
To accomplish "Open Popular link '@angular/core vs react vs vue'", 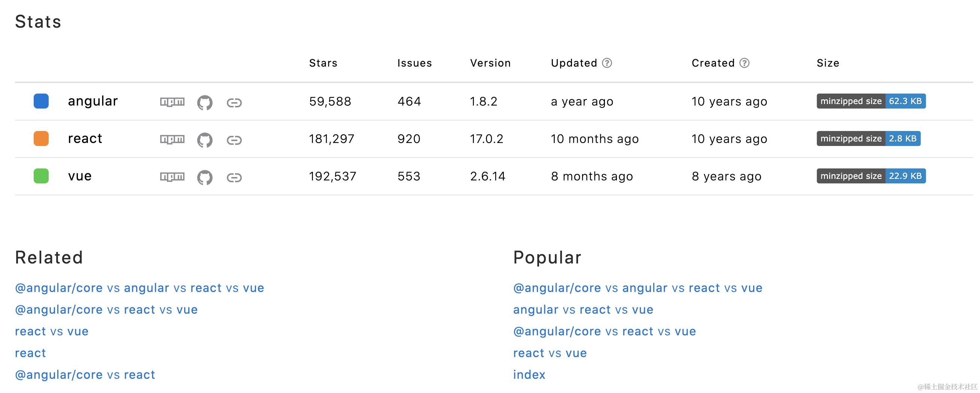I will coord(605,331).
